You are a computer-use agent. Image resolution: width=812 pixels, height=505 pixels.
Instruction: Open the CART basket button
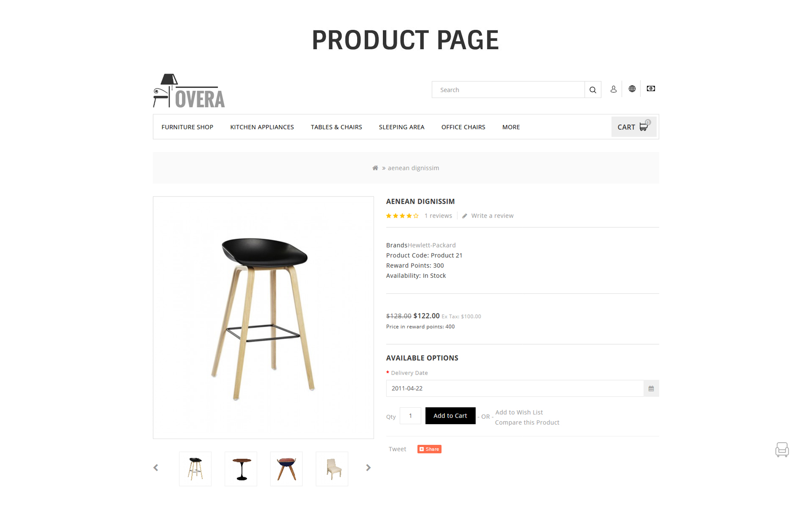point(634,127)
